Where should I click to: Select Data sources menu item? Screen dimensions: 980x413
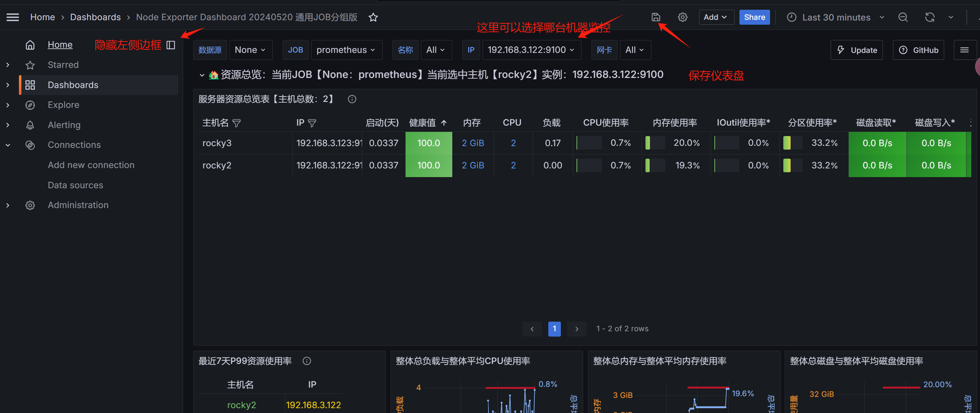click(75, 185)
